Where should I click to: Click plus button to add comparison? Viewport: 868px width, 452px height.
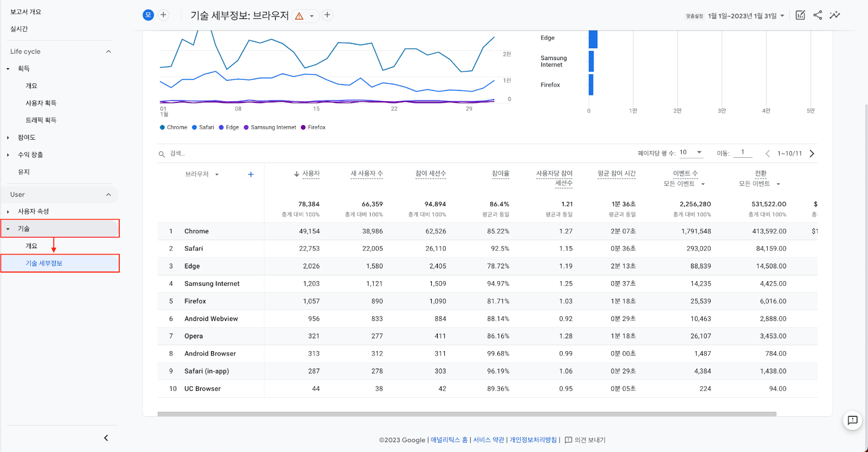163,15
